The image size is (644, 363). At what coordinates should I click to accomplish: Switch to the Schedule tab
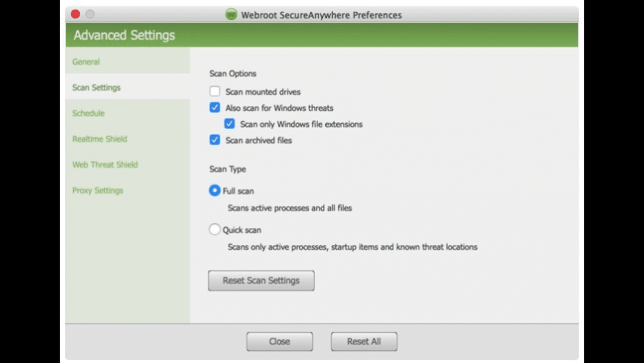click(127, 113)
